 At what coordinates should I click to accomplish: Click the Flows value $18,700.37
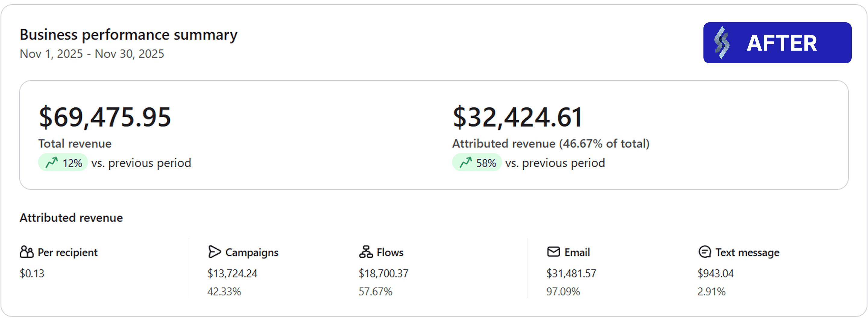(383, 274)
